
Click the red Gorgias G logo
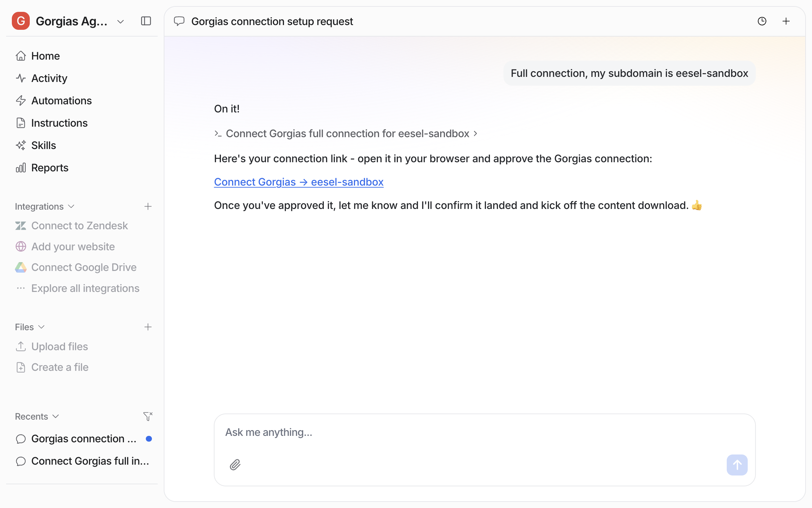click(x=21, y=21)
